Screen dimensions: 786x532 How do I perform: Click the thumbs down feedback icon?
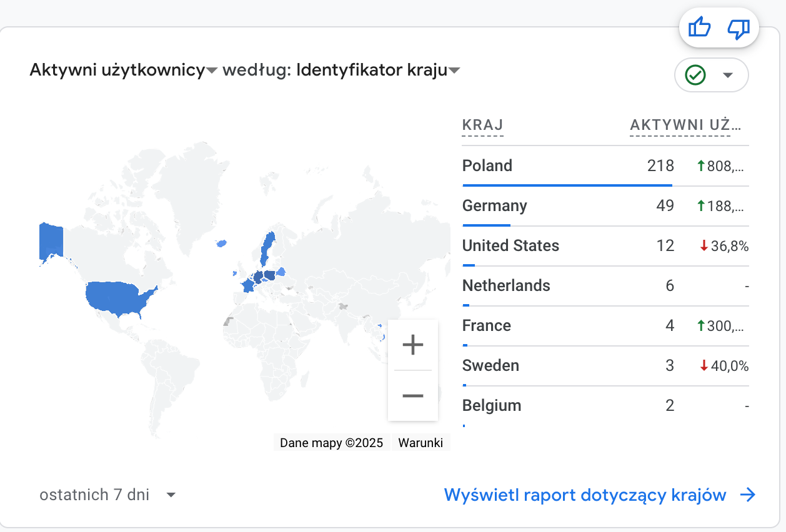click(738, 27)
